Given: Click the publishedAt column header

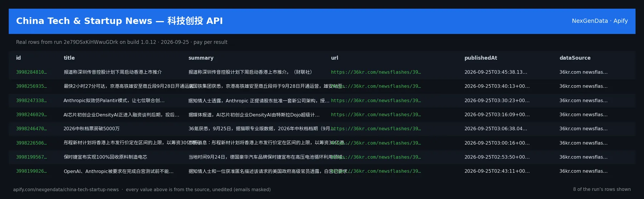Looking at the screenshot, I should [480, 58].
